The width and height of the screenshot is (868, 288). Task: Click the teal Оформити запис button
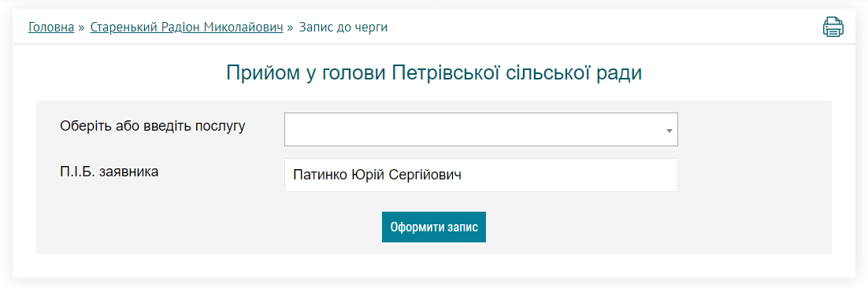click(x=434, y=227)
